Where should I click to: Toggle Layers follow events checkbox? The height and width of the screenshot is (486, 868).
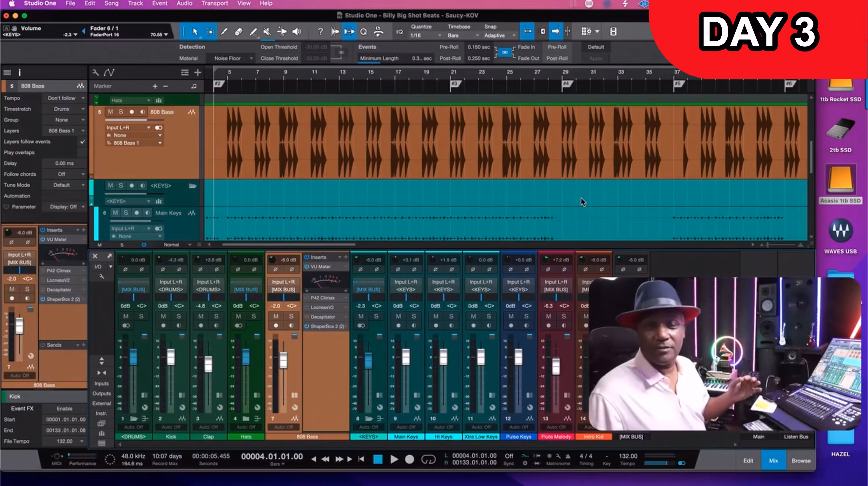pos(82,142)
